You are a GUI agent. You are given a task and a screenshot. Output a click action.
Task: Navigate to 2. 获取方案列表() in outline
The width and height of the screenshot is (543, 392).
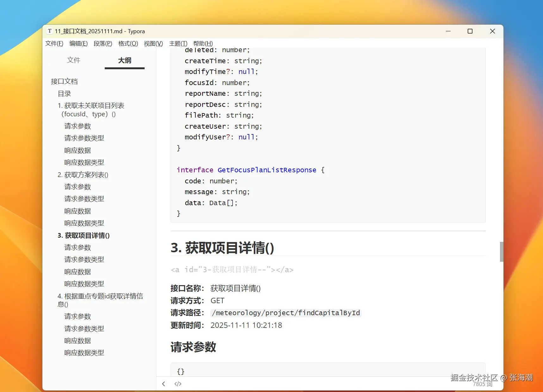(x=83, y=175)
